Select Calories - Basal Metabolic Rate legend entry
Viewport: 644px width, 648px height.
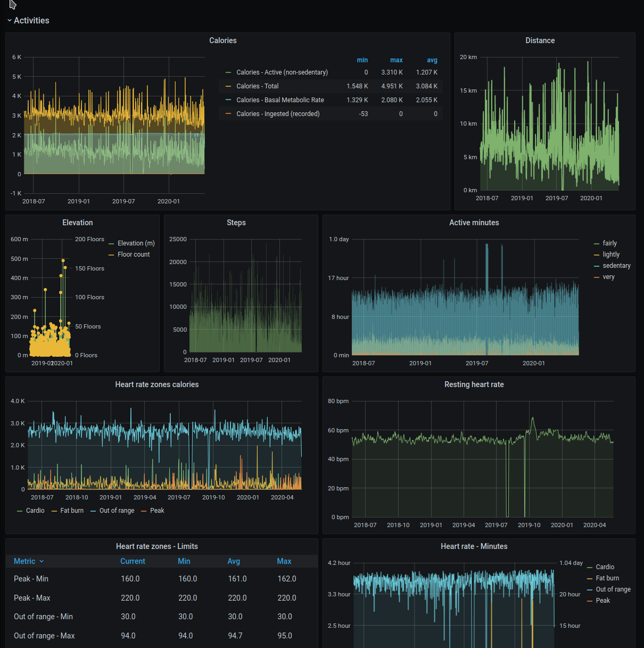(280, 100)
